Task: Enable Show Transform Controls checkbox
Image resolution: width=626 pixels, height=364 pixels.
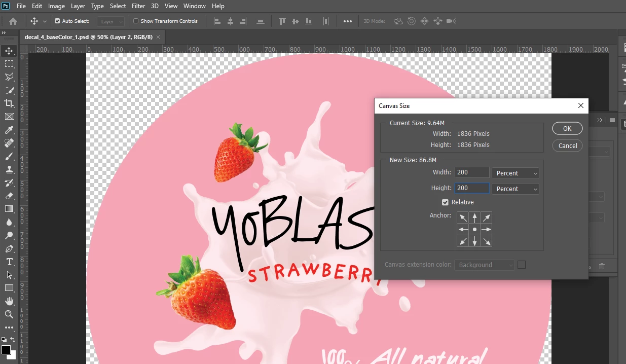Action: (x=136, y=21)
